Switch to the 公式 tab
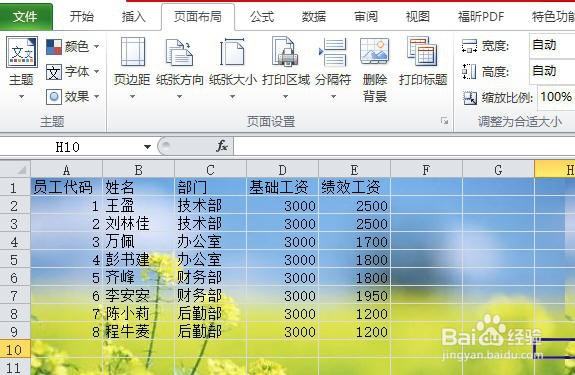This screenshot has width=575, height=375. [261, 16]
